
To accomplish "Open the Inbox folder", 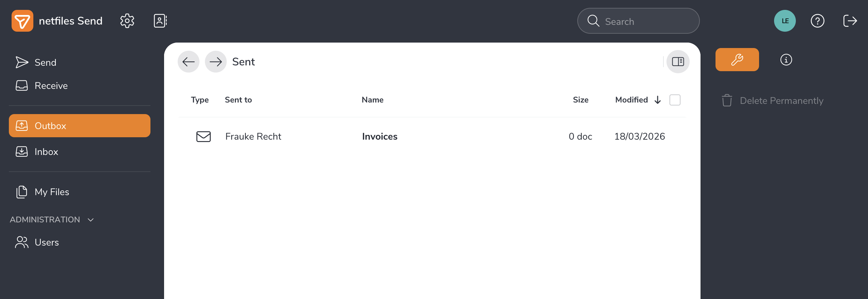I will [46, 152].
